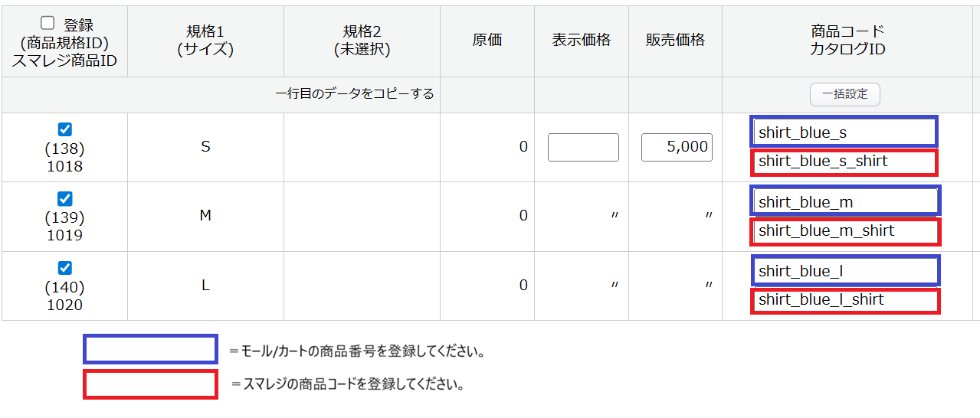Click the shirt_blue_m product code field

pyautogui.click(x=845, y=202)
